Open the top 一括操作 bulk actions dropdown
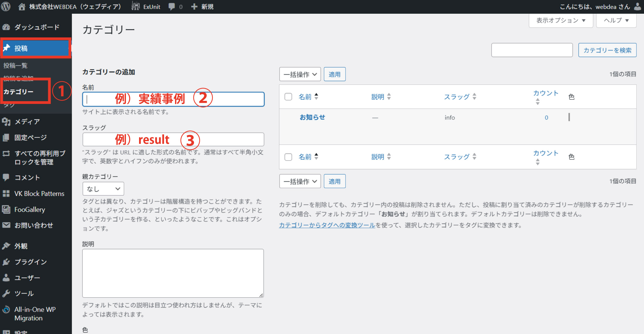The image size is (644, 334). pos(300,74)
